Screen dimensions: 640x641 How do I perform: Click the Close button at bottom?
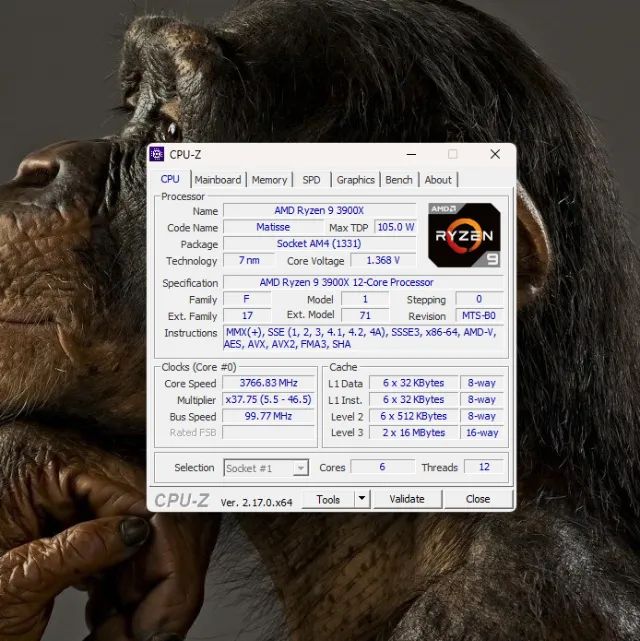click(x=478, y=499)
